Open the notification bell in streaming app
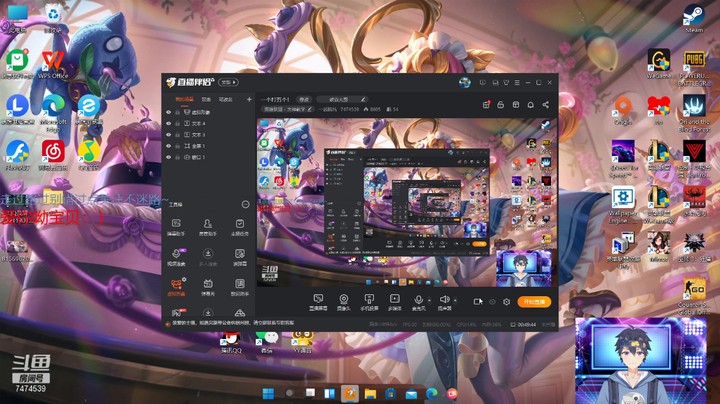The height and width of the screenshot is (404, 720). click(x=530, y=105)
